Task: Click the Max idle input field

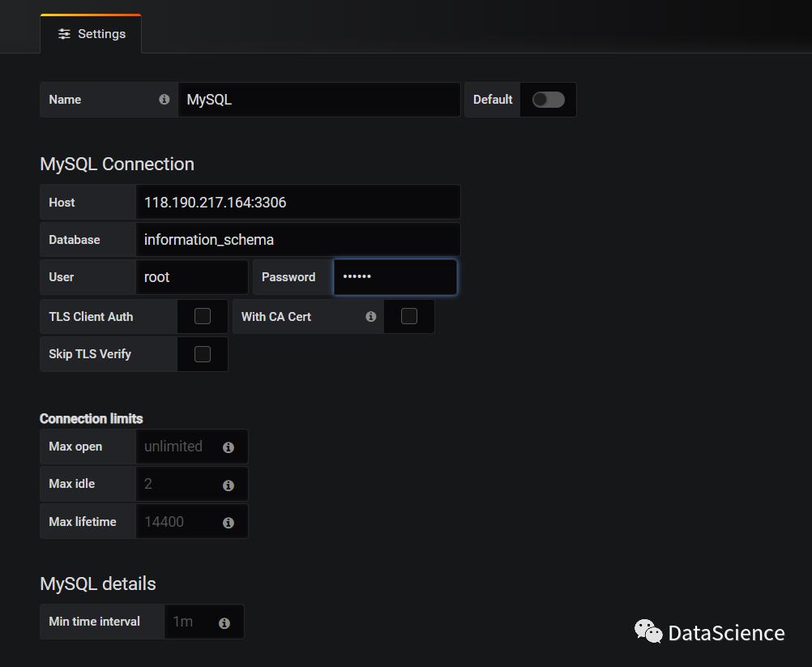Action: (x=191, y=484)
